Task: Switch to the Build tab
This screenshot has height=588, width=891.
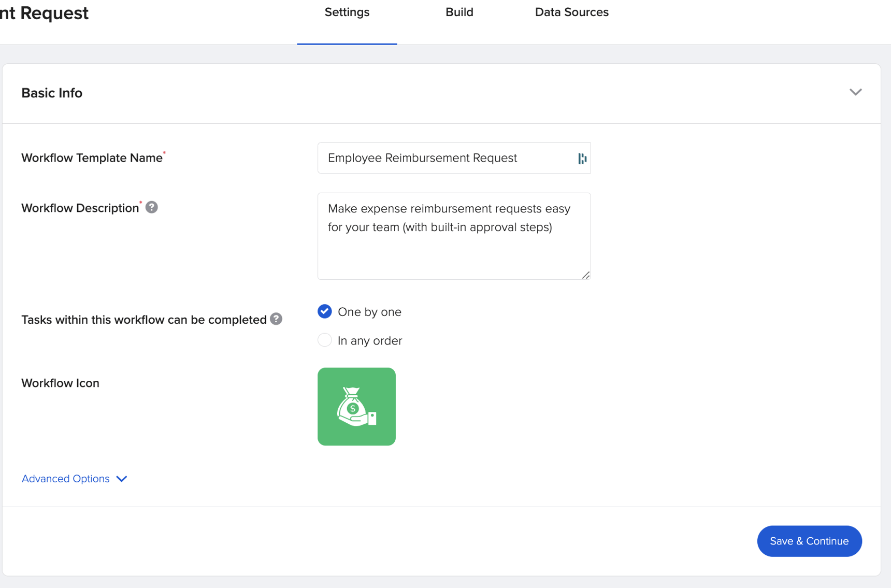Action: (459, 12)
